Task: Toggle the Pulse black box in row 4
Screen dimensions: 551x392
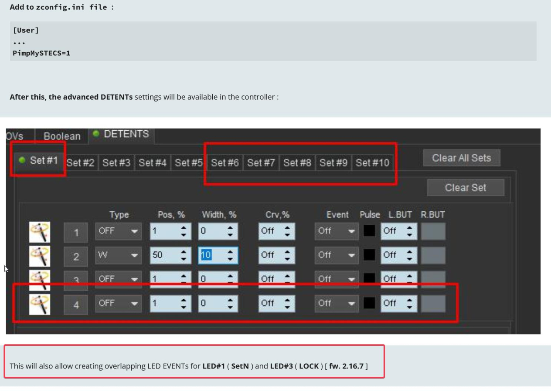Action: pyautogui.click(x=369, y=303)
